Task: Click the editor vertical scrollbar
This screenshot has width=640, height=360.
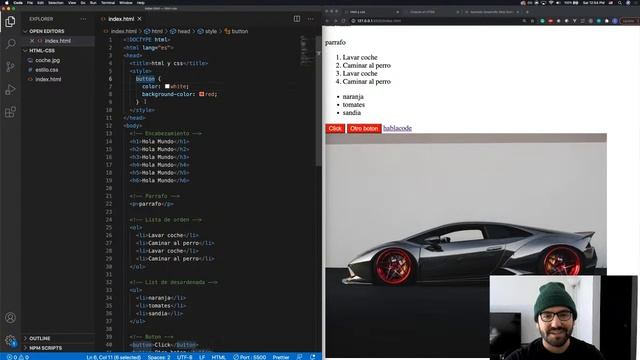Action: pos(318,101)
